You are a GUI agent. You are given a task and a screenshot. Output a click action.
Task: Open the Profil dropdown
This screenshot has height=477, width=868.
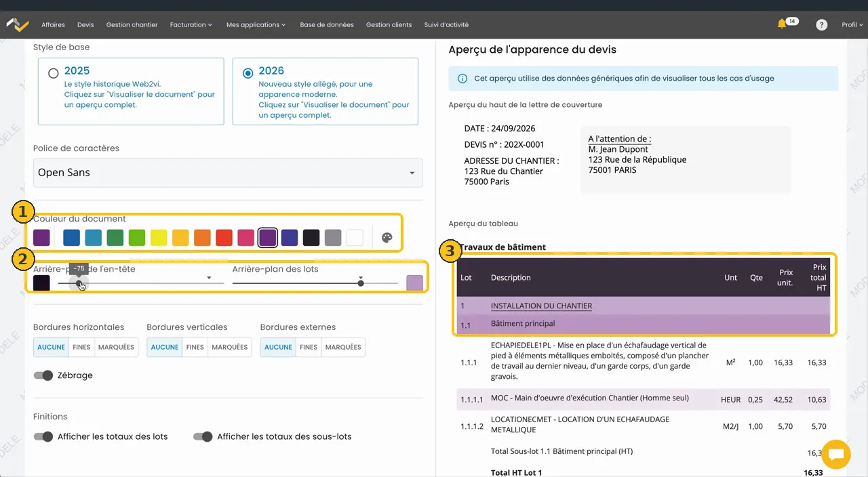click(852, 24)
